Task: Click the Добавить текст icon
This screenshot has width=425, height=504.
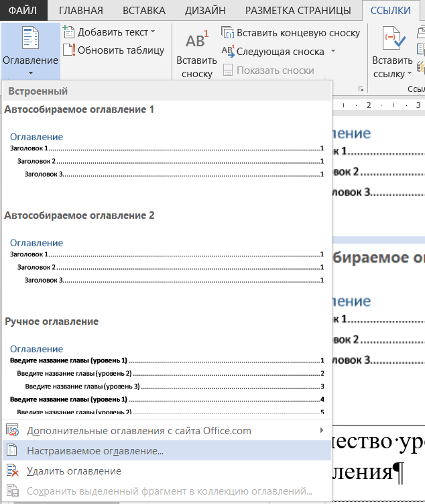Action: click(68, 32)
